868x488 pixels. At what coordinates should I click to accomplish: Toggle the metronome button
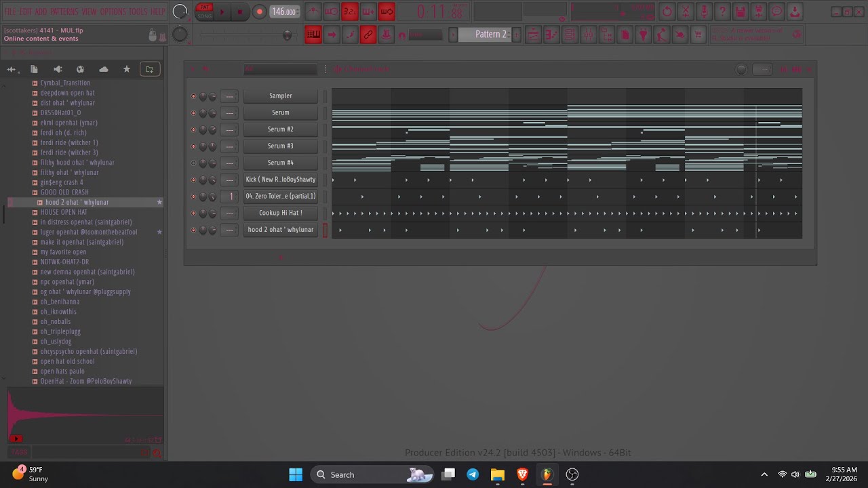point(313,12)
